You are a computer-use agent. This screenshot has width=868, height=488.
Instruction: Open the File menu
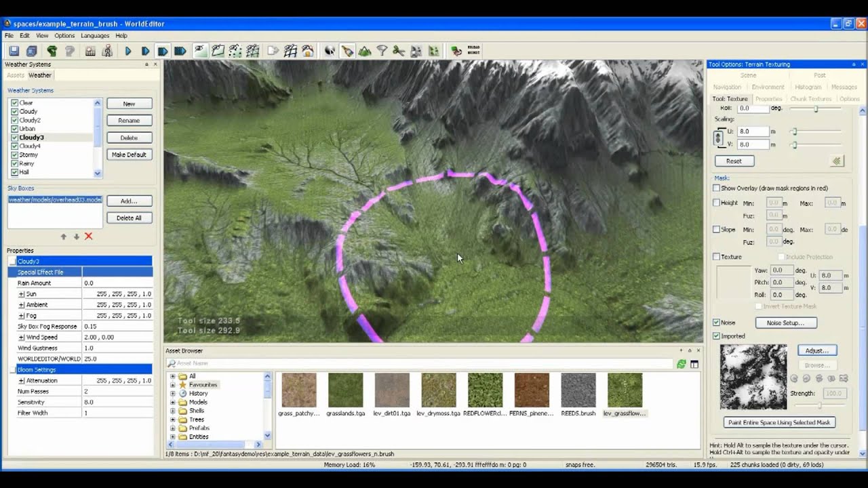(x=9, y=36)
